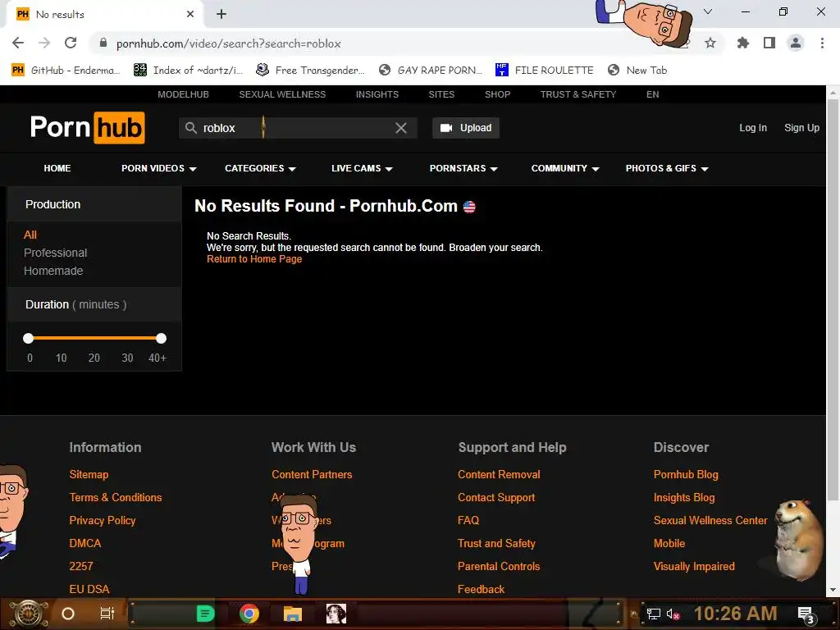Click the Upload button

click(466, 128)
